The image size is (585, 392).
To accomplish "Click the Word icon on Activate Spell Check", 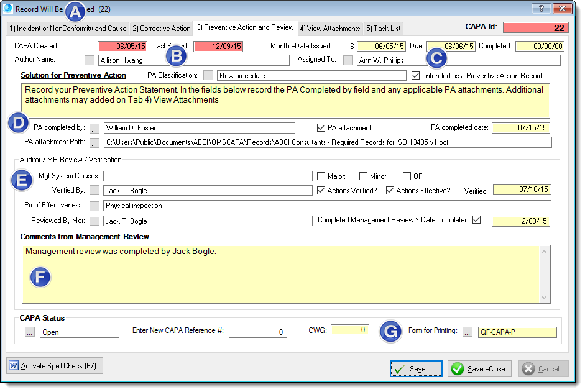I will click(13, 365).
